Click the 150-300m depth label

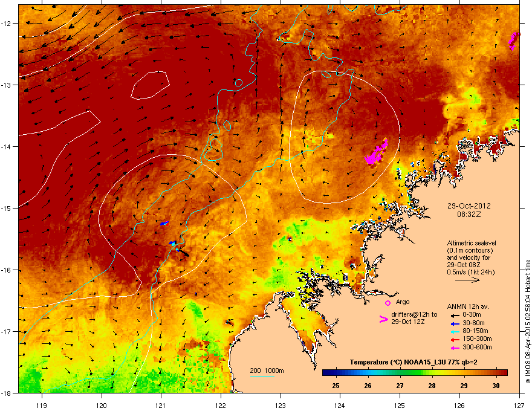pyautogui.click(x=477, y=338)
